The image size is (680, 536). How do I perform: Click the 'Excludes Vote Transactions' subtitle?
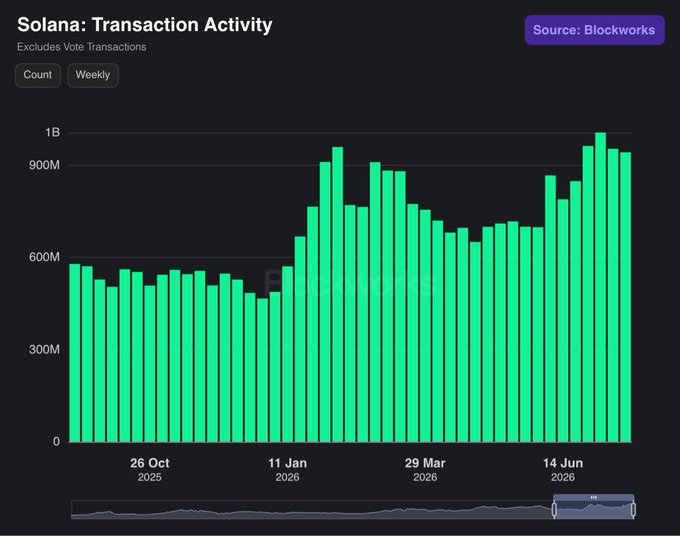[x=82, y=47]
